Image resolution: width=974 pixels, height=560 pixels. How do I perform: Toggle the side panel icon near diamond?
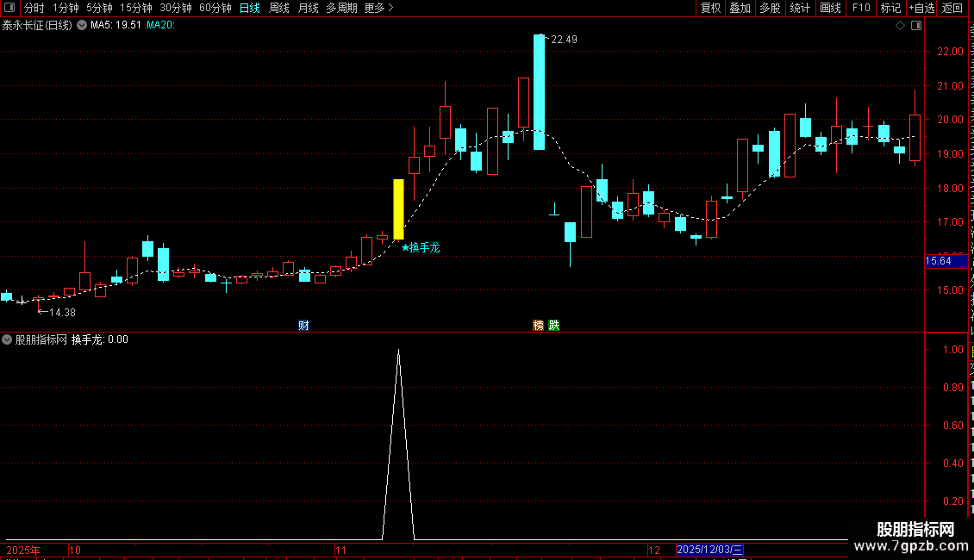(x=916, y=26)
